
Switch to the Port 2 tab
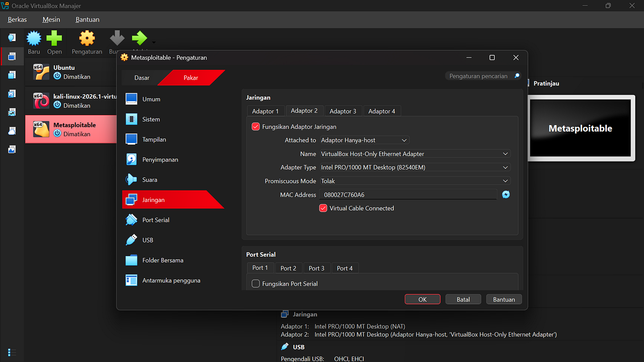288,268
